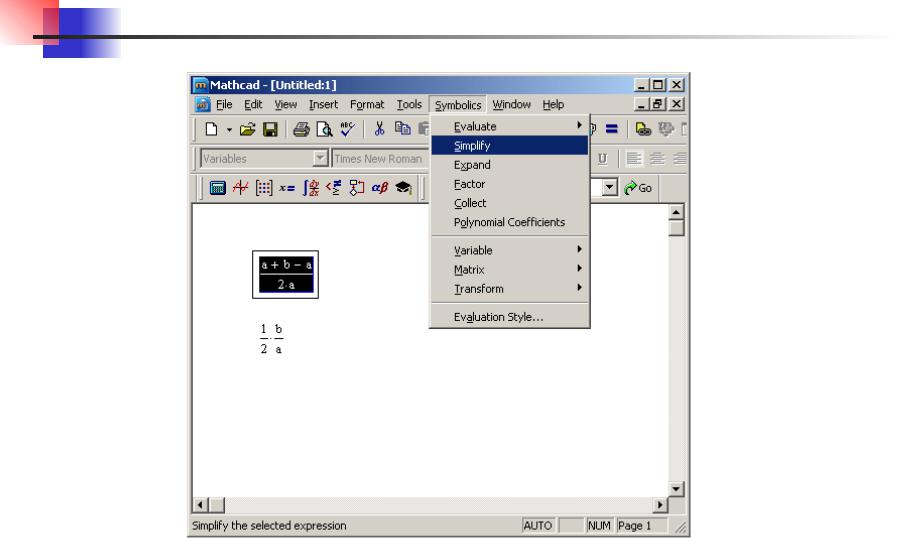Click the vertical scrollbar down arrow
Screen dimensions: 897x538
click(x=676, y=489)
